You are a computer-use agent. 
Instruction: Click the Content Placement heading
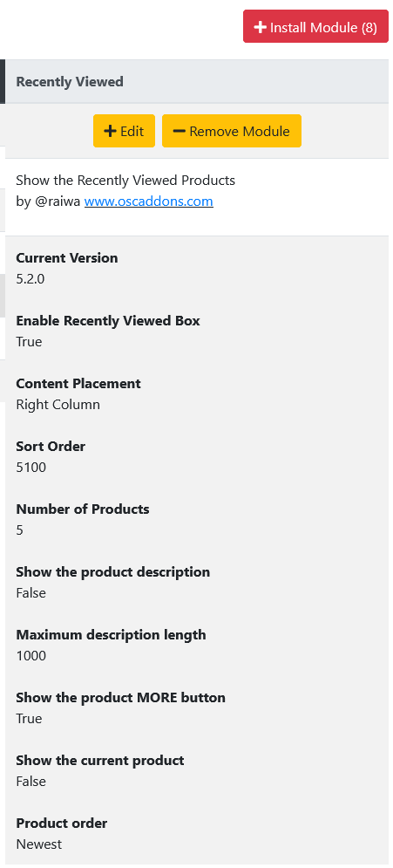(78, 384)
